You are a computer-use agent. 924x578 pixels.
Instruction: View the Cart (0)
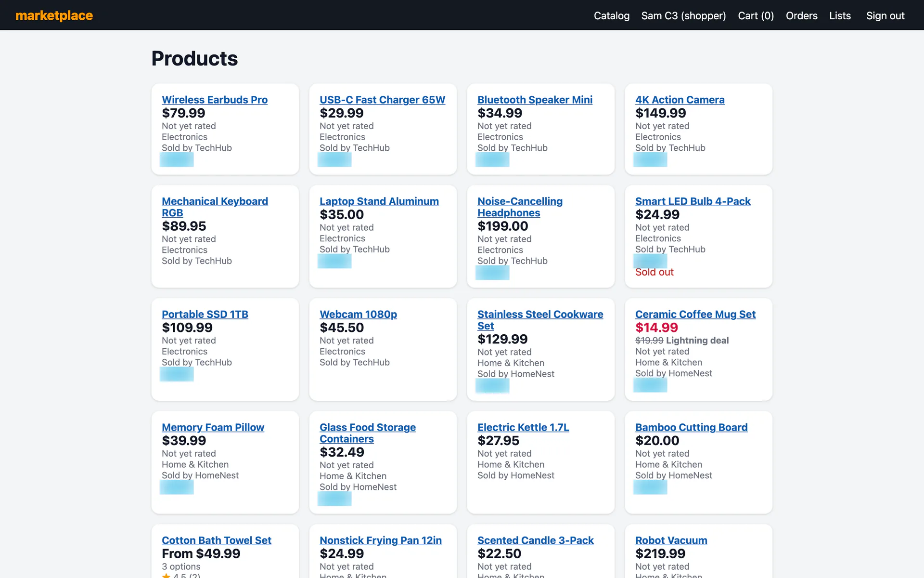tap(756, 15)
